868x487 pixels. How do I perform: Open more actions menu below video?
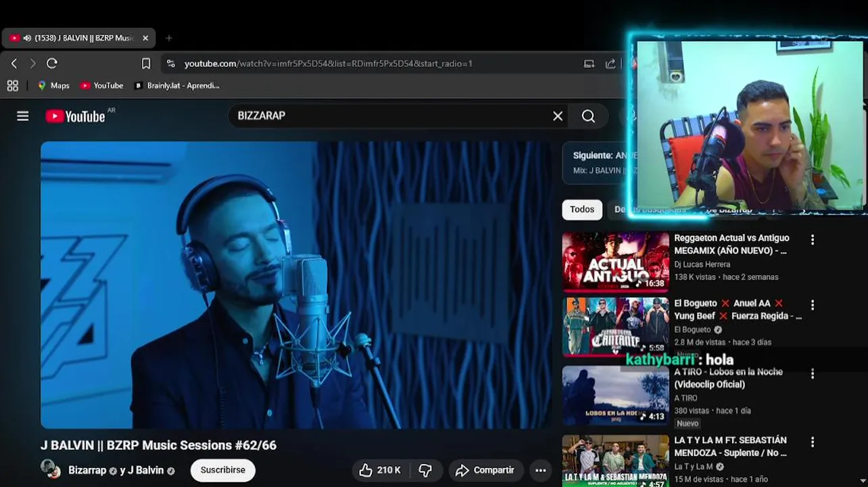[541, 470]
